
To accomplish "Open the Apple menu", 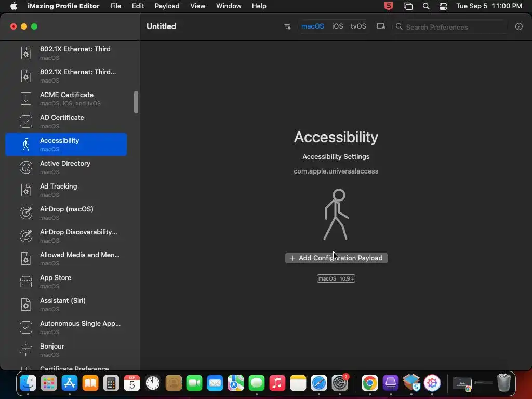I will (14, 6).
